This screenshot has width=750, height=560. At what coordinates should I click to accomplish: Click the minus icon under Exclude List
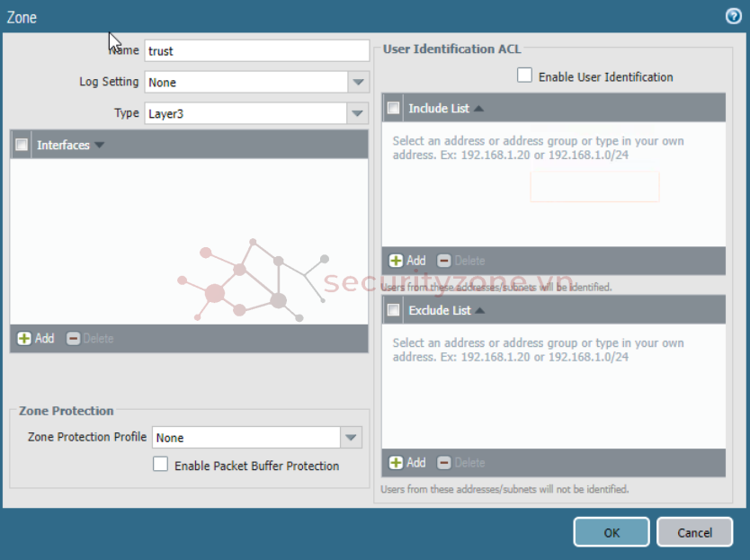point(444,462)
